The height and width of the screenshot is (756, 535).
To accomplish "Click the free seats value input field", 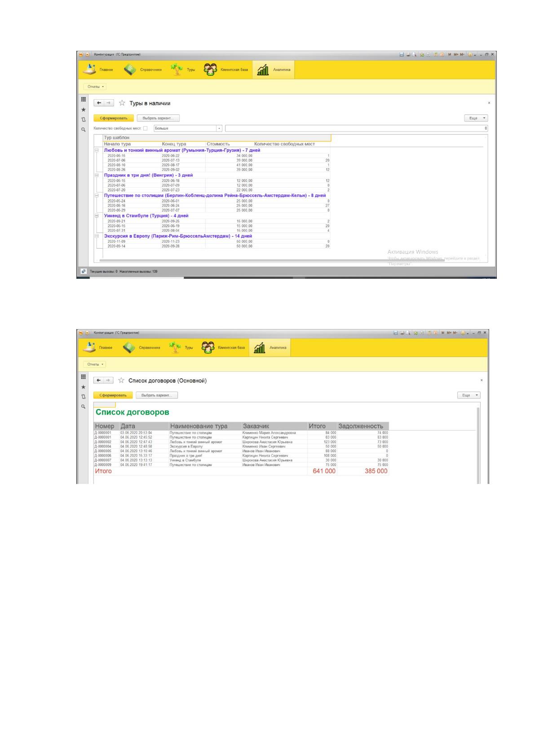I will (x=357, y=128).
